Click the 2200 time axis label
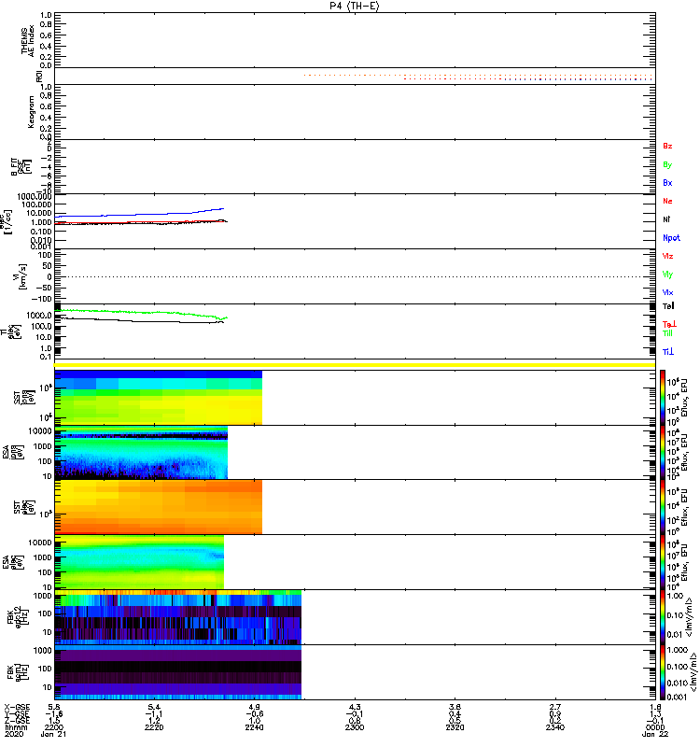 coord(54,727)
